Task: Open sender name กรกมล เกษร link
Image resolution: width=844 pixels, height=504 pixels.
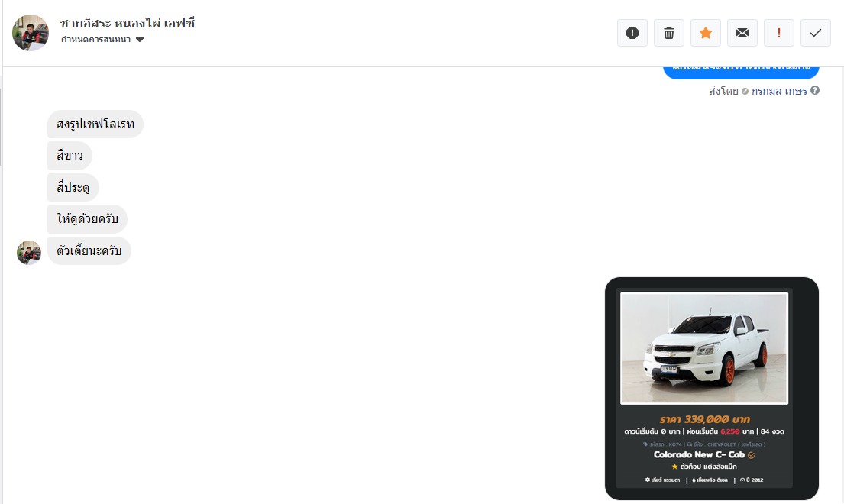Action: pyautogui.click(x=779, y=91)
